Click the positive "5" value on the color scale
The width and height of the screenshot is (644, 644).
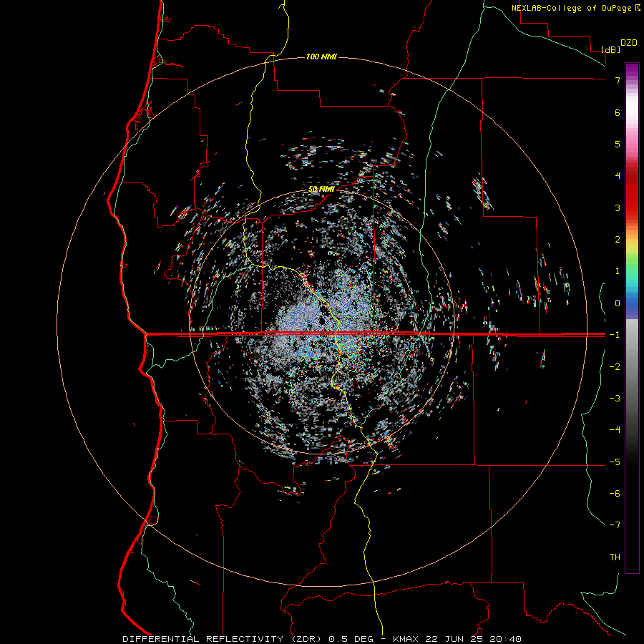[618, 144]
